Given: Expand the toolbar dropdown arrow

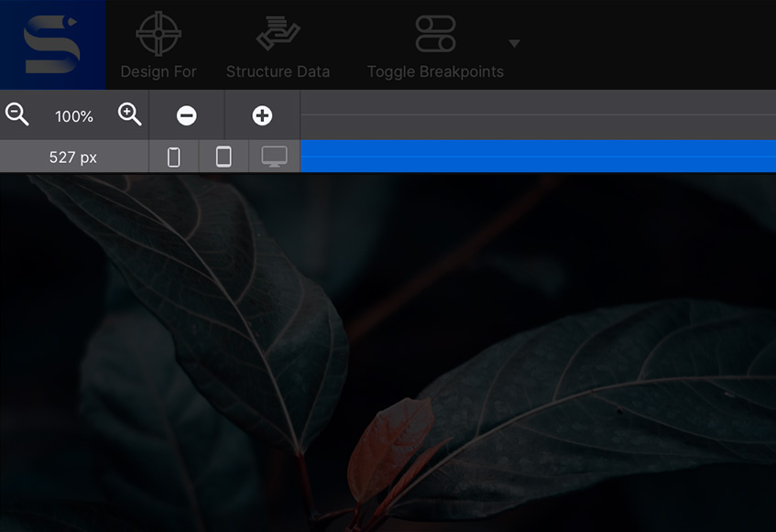Looking at the screenshot, I should 514,44.
